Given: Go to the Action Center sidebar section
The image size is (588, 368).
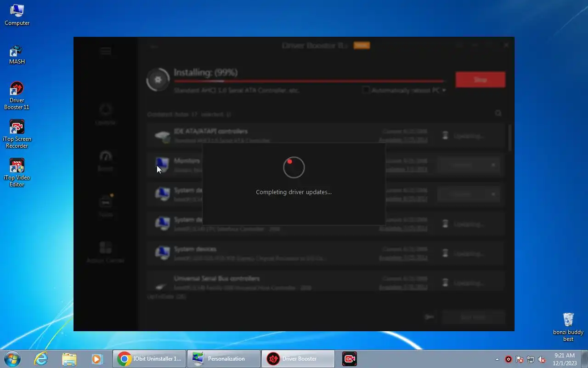Looking at the screenshot, I should point(105,252).
